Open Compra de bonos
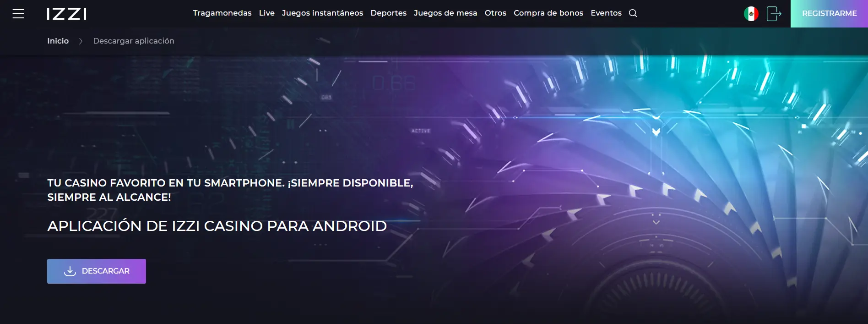The width and height of the screenshot is (868, 324). click(548, 13)
